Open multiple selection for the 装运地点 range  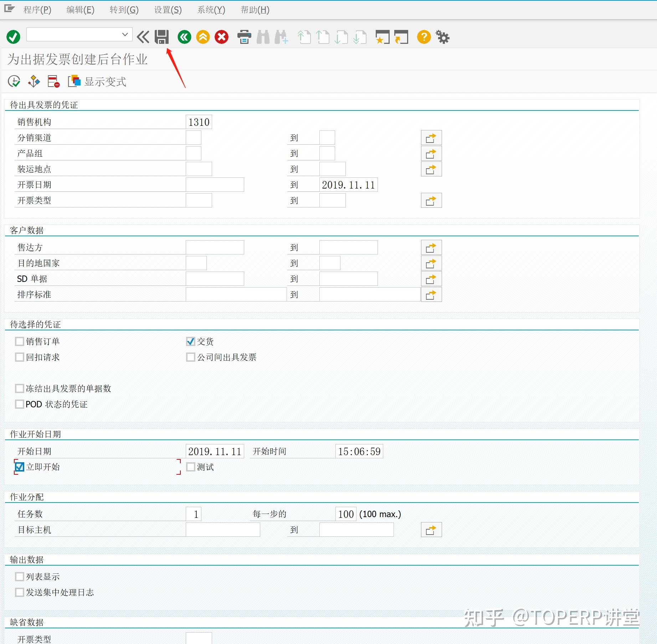[x=431, y=169]
